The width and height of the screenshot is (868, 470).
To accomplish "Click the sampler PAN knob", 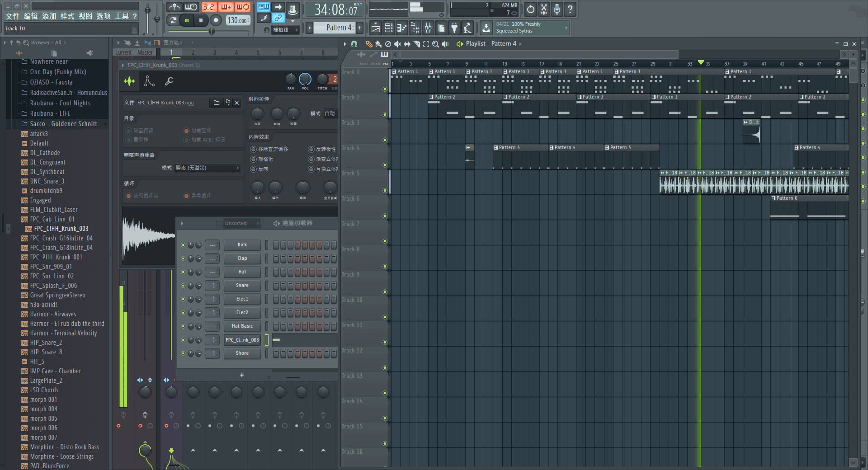I will (291, 79).
